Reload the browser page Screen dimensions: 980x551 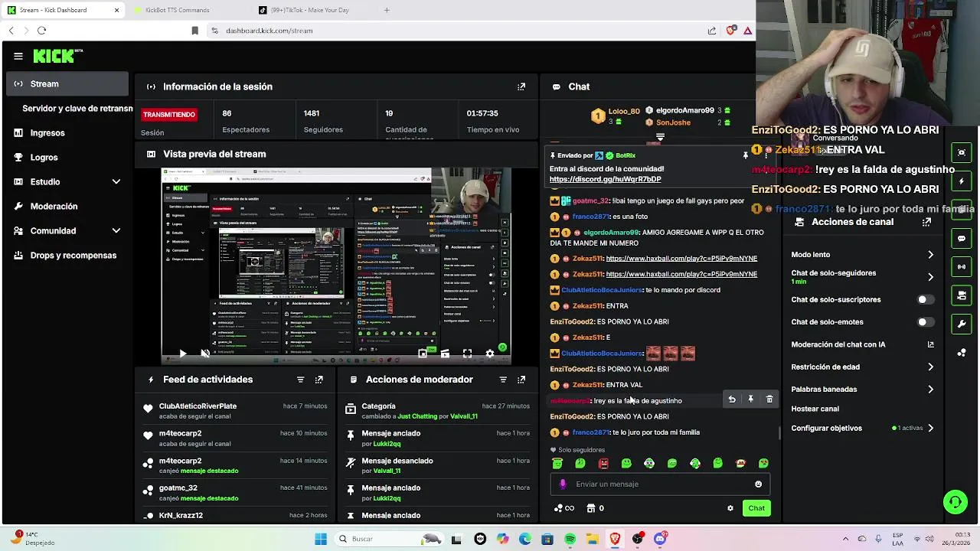(x=41, y=31)
